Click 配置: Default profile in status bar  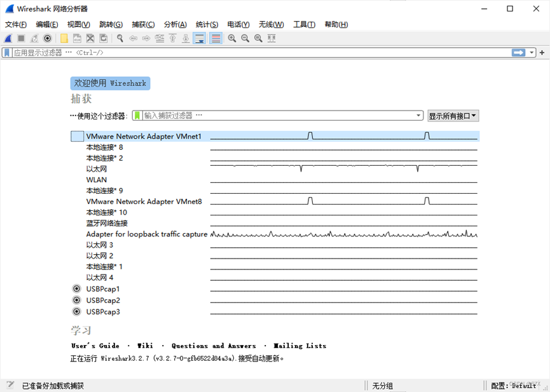click(514, 386)
